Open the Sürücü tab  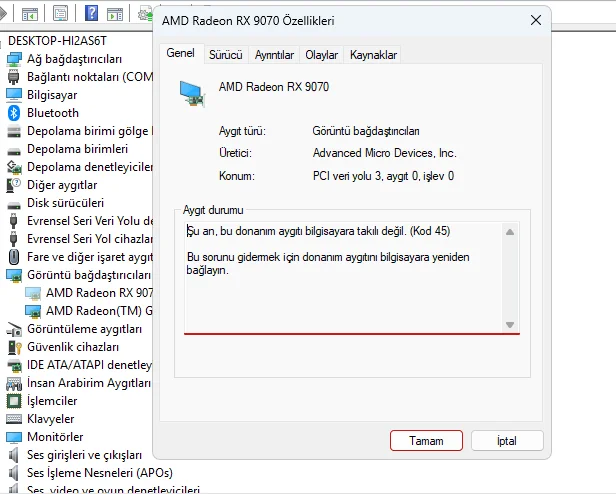(226, 55)
